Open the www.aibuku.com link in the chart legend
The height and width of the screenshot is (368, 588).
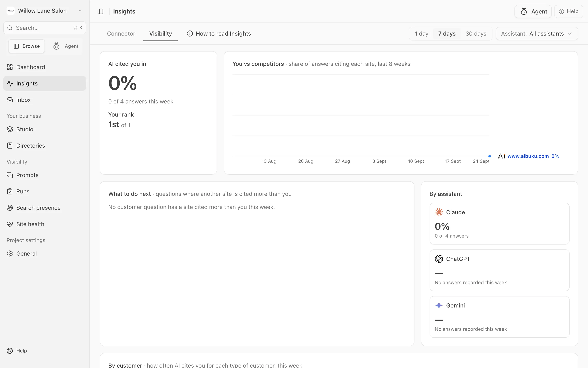(x=528, y=156)
